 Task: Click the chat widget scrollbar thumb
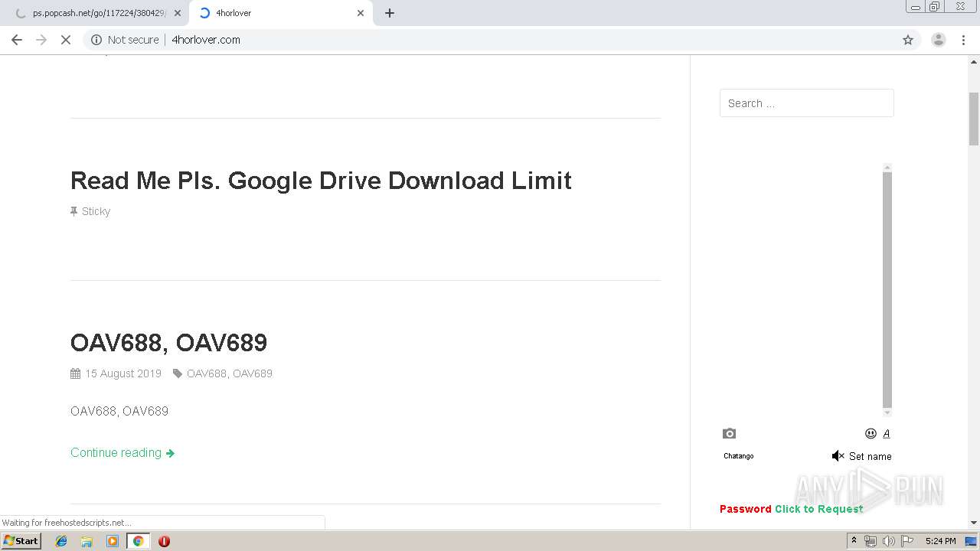coord(887,289)
